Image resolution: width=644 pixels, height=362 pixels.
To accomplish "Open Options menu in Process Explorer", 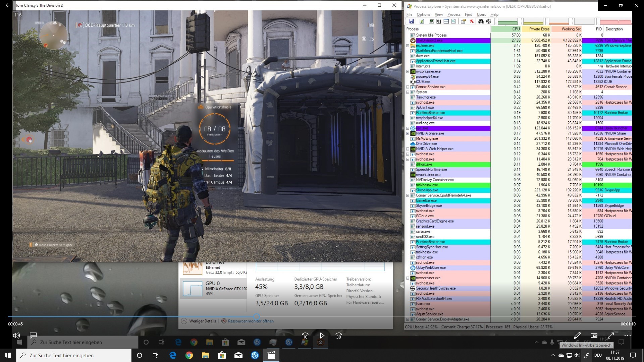I will pyautogui.click(x=423, y=14).
